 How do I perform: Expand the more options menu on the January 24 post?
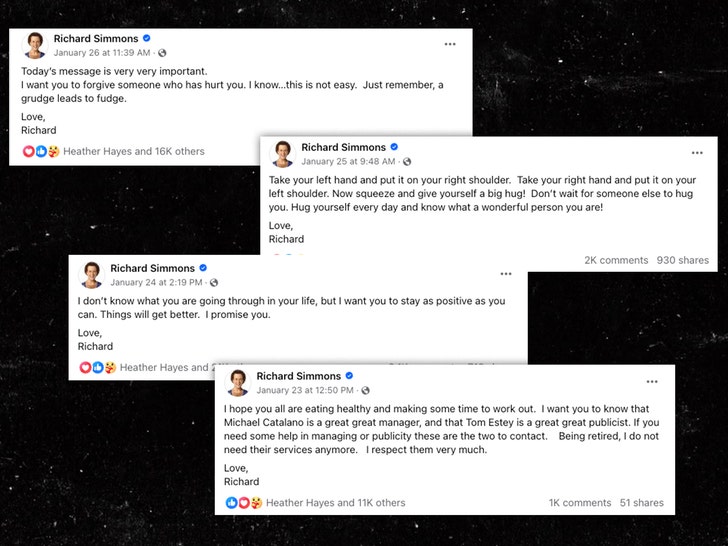point(506,273)
